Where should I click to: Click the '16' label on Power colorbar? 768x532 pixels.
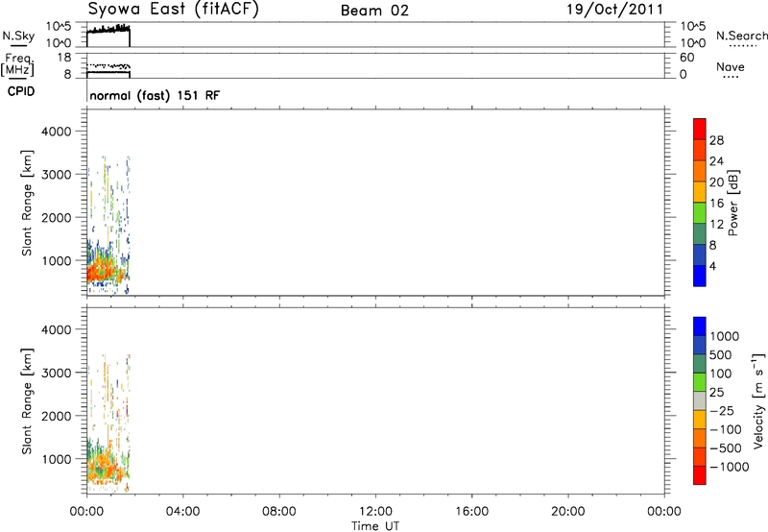(716, 203)
